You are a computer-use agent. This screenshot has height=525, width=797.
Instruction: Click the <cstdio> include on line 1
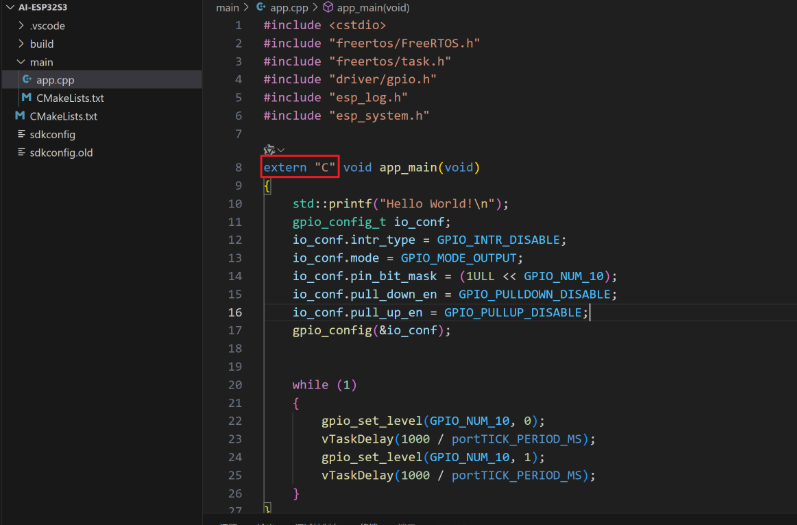[x=357, y=25]
